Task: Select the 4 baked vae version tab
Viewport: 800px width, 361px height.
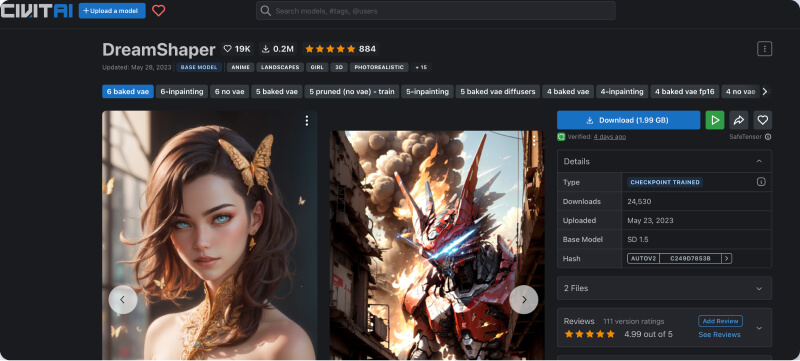Action: pyautogui.click(x=568, y=92)
